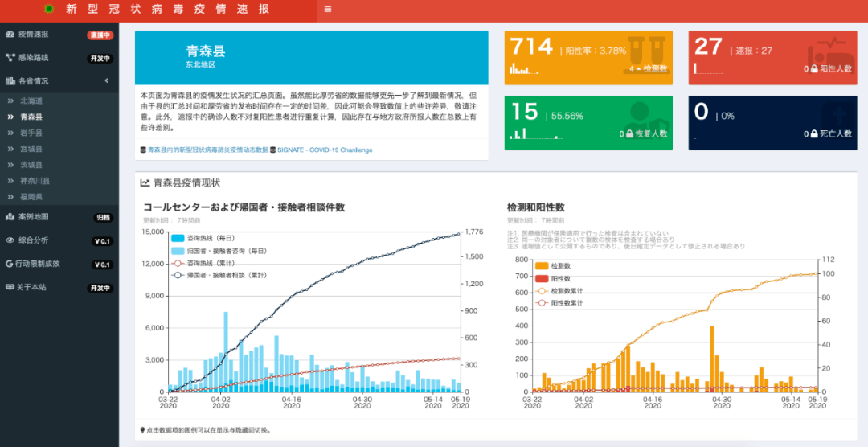Image resolution: width=868 pixels, height=447 pixels.
Task: Collapse the 各省情况 menu chevron
Action: point(106,81)
